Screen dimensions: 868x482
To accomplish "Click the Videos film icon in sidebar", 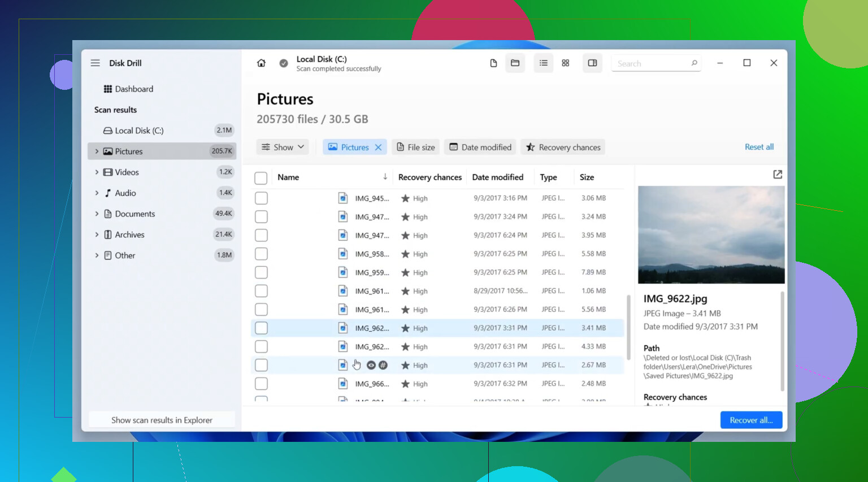I will [x=108, y=172].
